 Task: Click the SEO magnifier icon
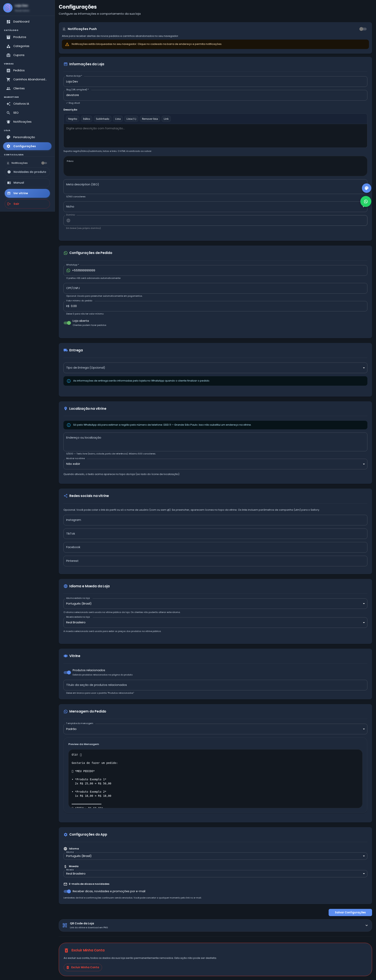(8, 113)
